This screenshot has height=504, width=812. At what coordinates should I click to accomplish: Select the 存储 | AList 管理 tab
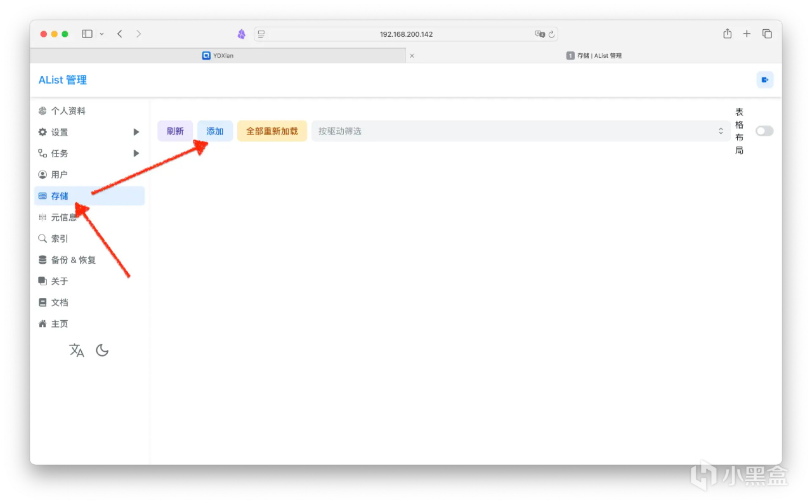[x=594, y=56]
